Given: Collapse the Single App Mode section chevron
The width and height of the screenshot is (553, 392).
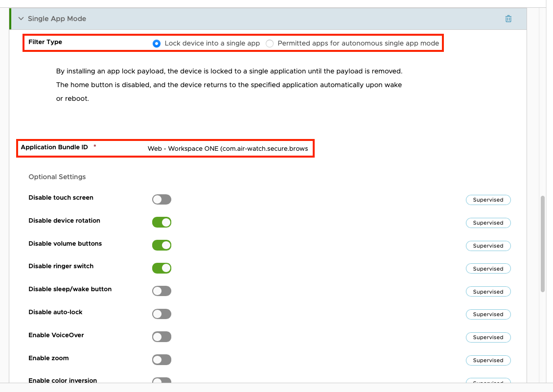Looking at the screenshot, I should click(x=21, y=19).
